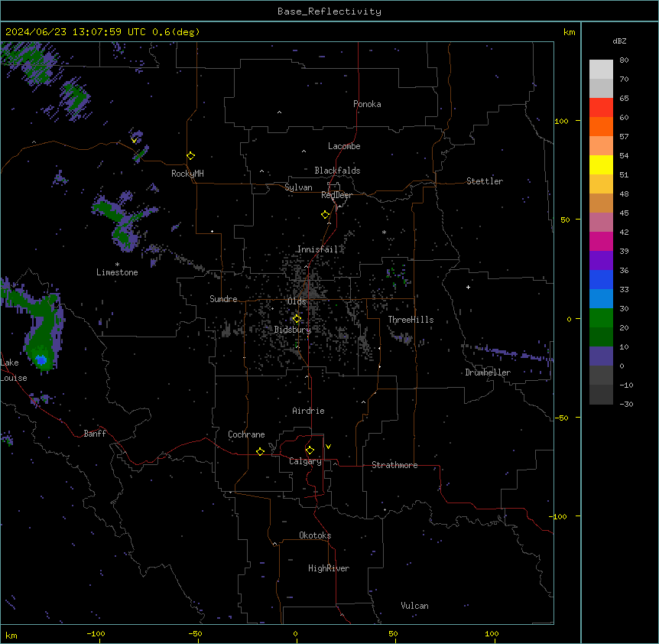
Task: Select the white 80 dBZ color swatch
Action: pyautogui.click(x=601, y=70)
